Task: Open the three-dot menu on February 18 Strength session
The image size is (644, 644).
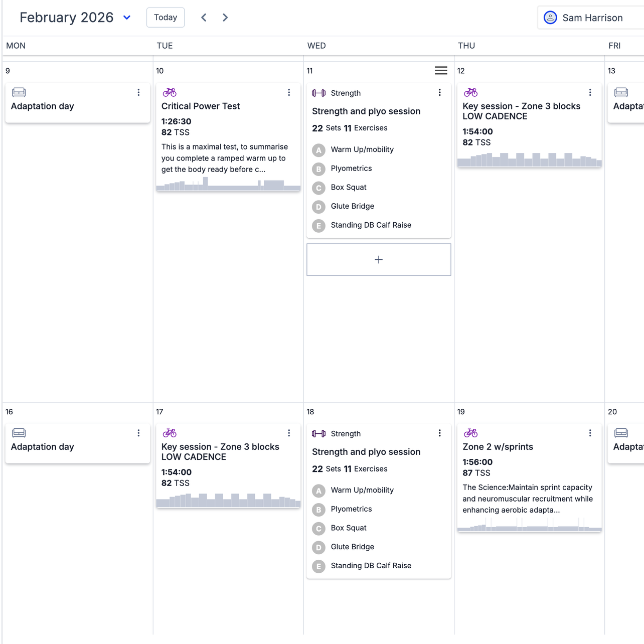Action: (440, 433)
